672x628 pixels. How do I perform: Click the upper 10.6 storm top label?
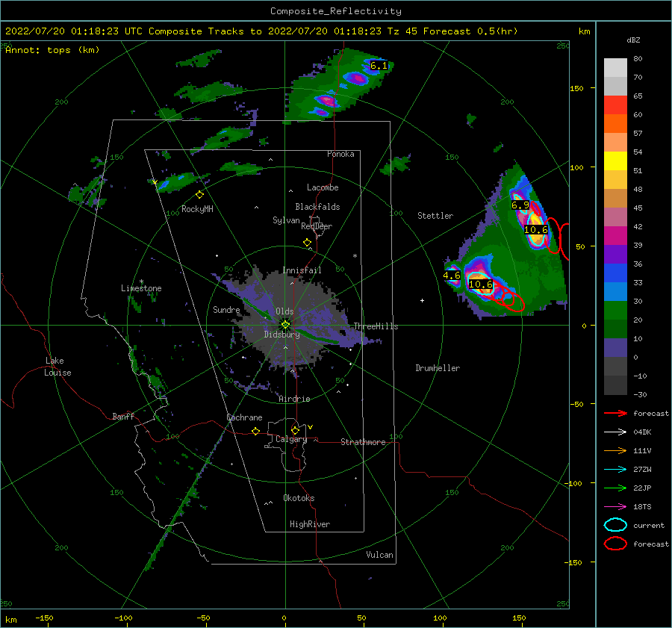point(536,230)
